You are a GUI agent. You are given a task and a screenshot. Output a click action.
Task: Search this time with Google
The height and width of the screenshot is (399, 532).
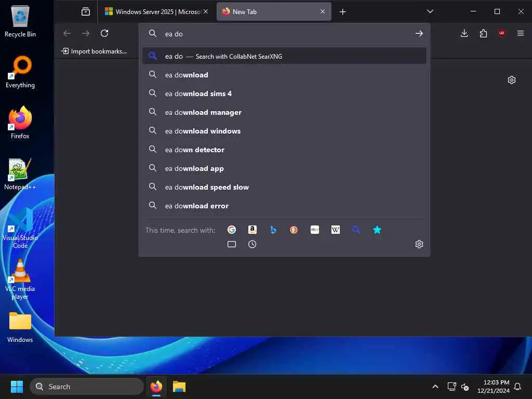232,230
